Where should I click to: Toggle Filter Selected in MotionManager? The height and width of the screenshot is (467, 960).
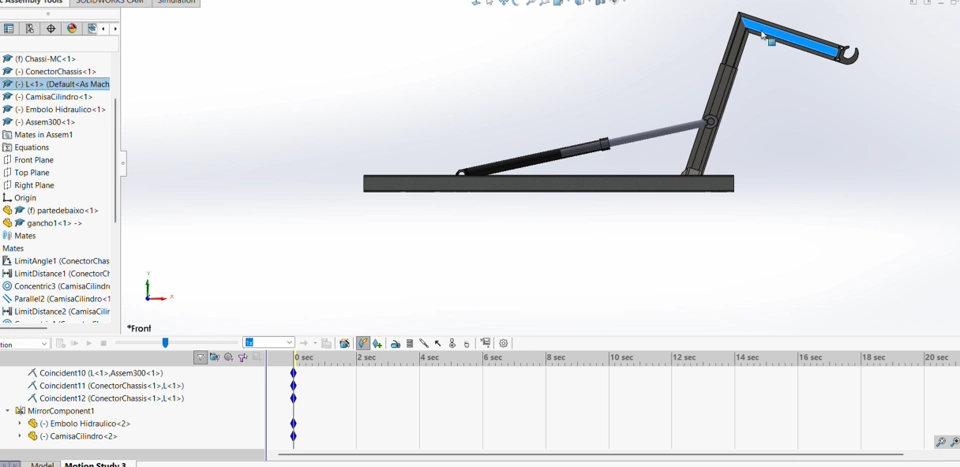tap(242, 357)
